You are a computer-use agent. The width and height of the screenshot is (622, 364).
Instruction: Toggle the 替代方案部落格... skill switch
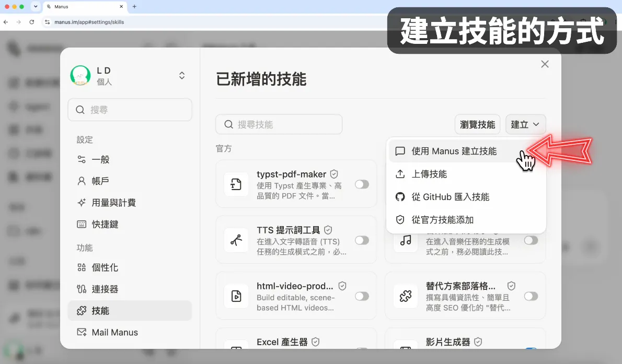click(531, 296)
